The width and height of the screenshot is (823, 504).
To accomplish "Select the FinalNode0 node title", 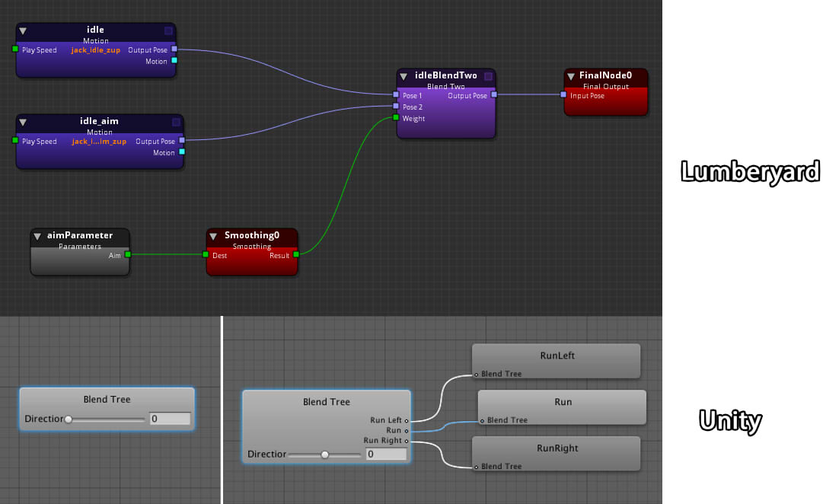I will (606, 75).
